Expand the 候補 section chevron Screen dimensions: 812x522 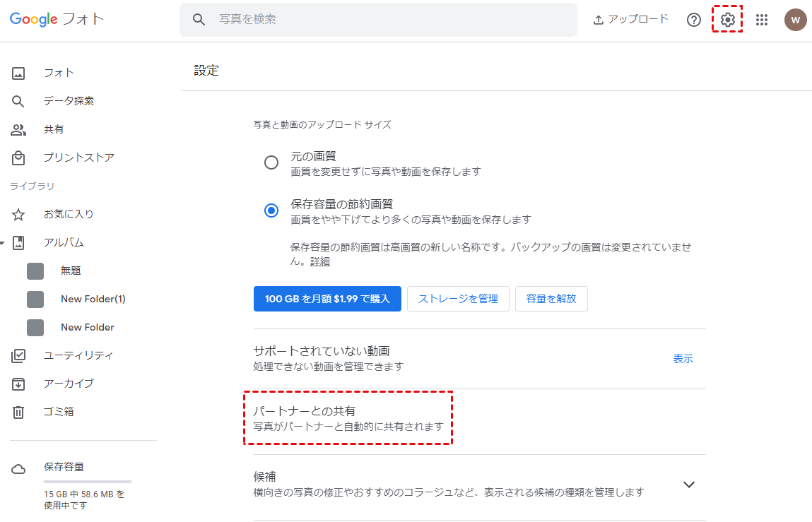point(689,485)
